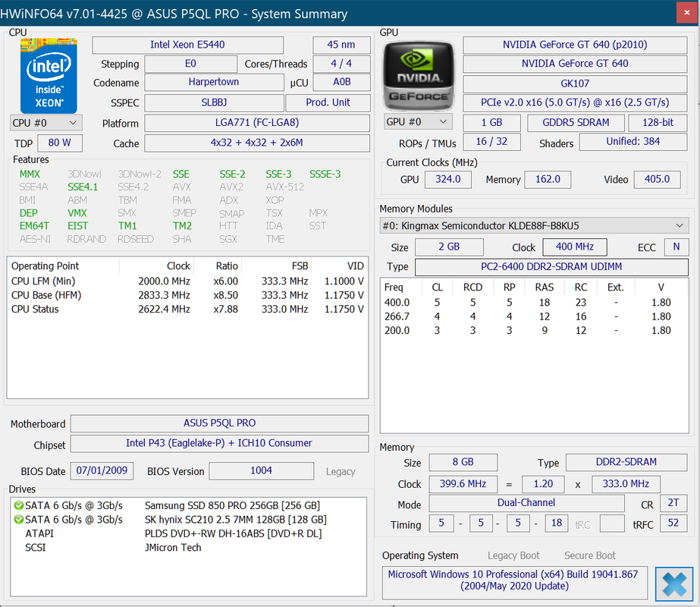Click the SLBBJ SSPEC field
This screenshot has height=607, width=700.
[x=215, y=102]
